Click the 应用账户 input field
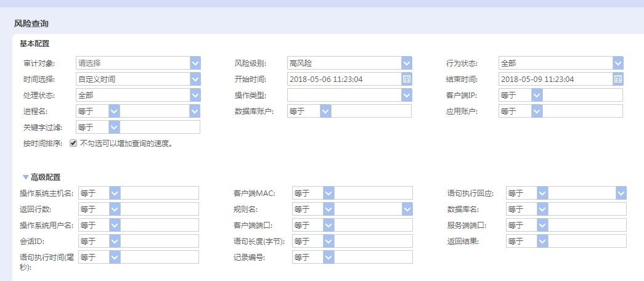 (x=582, y=111)
